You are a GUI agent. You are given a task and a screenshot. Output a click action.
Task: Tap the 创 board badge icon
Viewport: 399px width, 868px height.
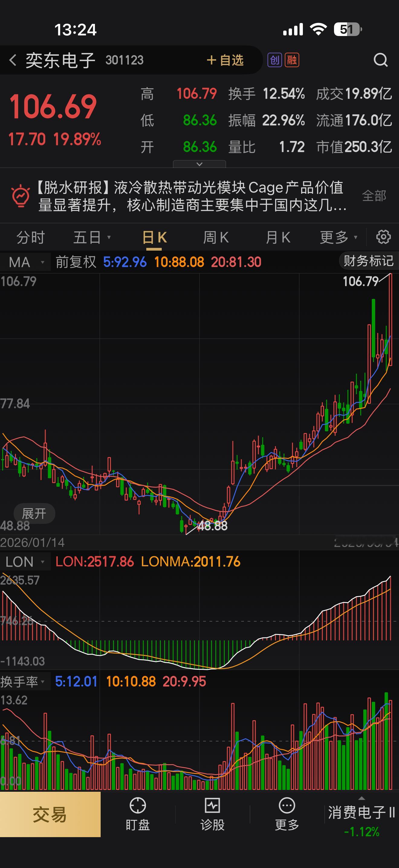(x=274, y=60)
